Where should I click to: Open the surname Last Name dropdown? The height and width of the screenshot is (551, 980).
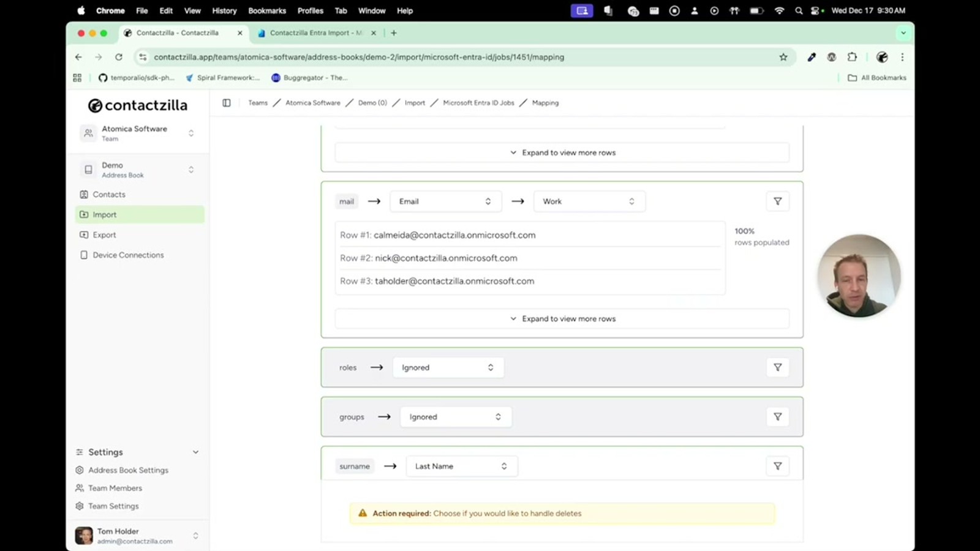(x=462, y=467)
